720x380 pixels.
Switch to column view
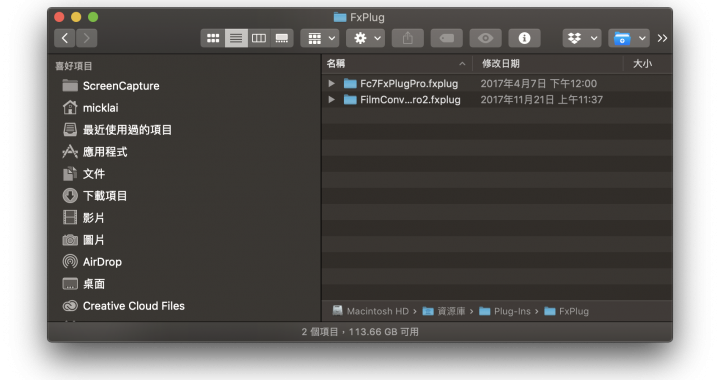[x=259, y=38]
